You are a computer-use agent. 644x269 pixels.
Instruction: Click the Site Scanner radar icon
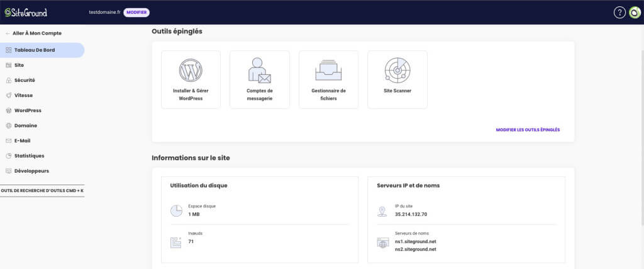[397, 71]
